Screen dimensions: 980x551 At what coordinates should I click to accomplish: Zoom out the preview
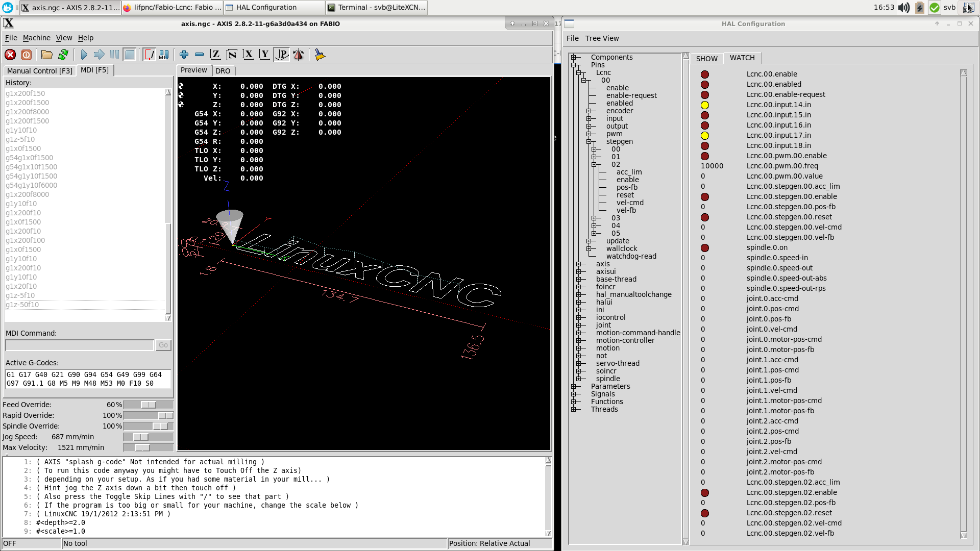point(199,55)
